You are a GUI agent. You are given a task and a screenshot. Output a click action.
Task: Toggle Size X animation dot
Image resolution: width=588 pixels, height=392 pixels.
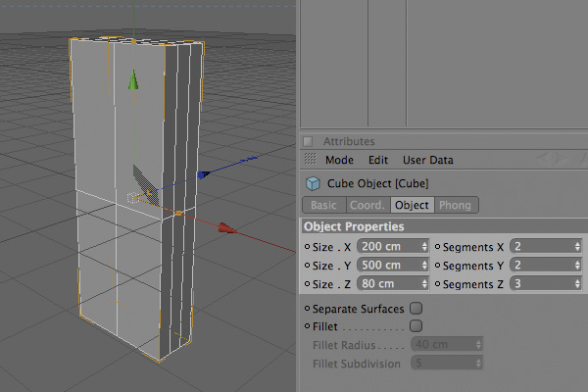coord(307,246)
